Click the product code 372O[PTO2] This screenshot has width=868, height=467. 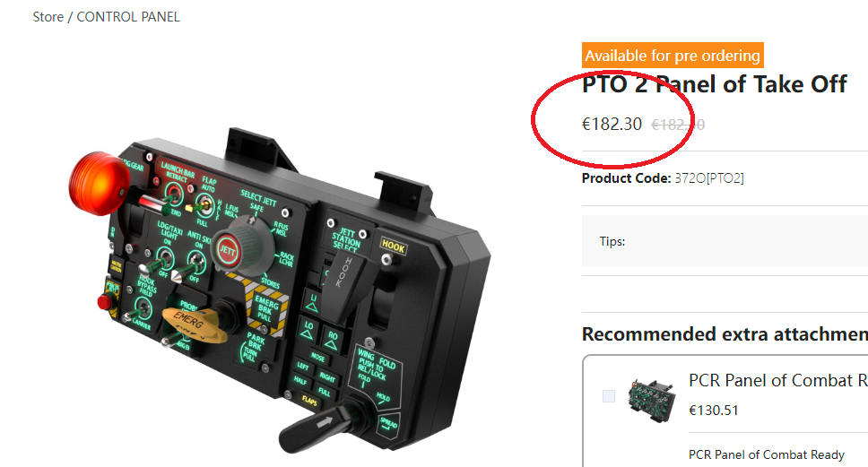(x=709, y=178)
